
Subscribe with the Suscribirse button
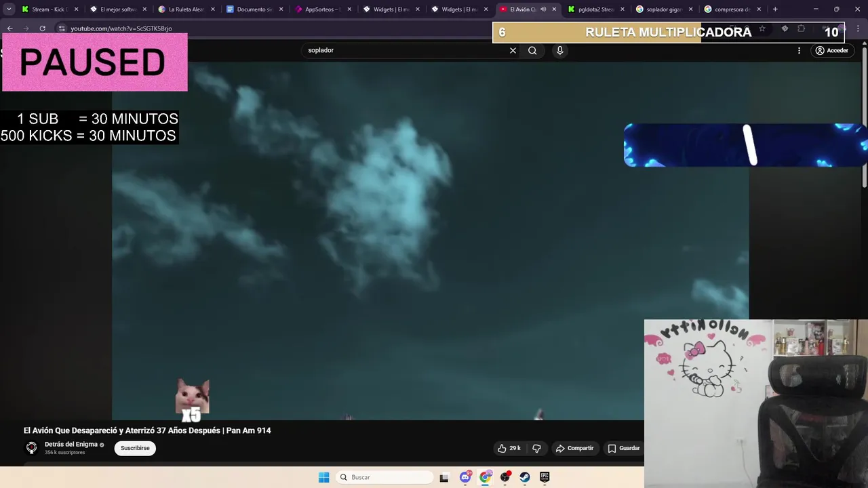pyautogui.click(x=135, y=448)
